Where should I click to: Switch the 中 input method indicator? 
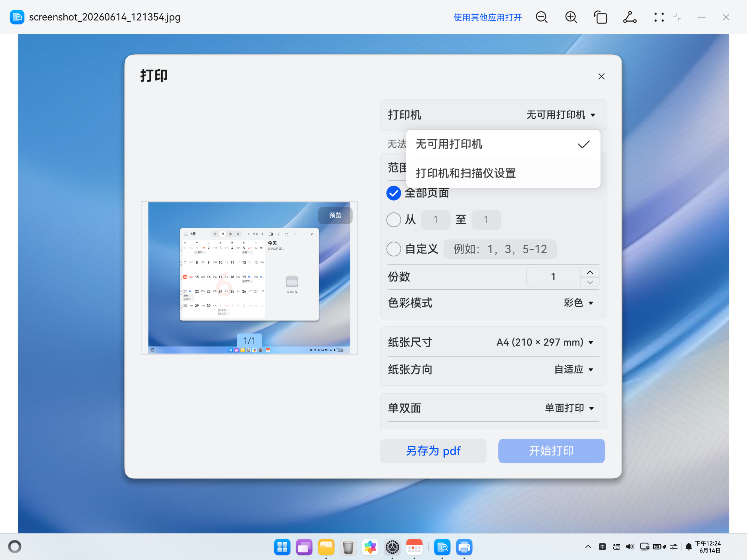602,547
